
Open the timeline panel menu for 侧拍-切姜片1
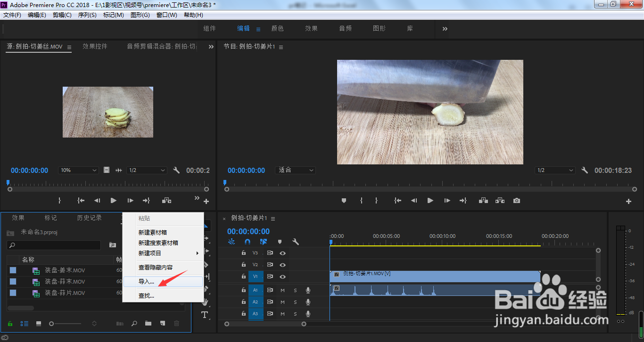point(273,219)
